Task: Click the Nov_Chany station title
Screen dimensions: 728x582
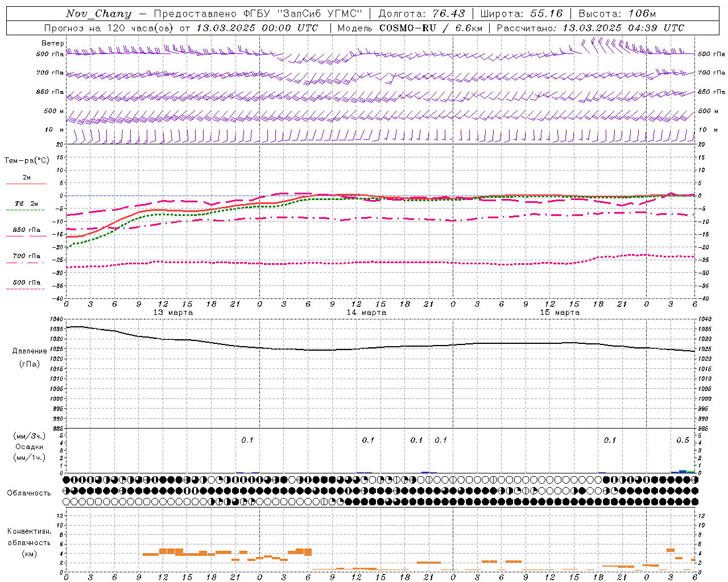Action: 98,14
